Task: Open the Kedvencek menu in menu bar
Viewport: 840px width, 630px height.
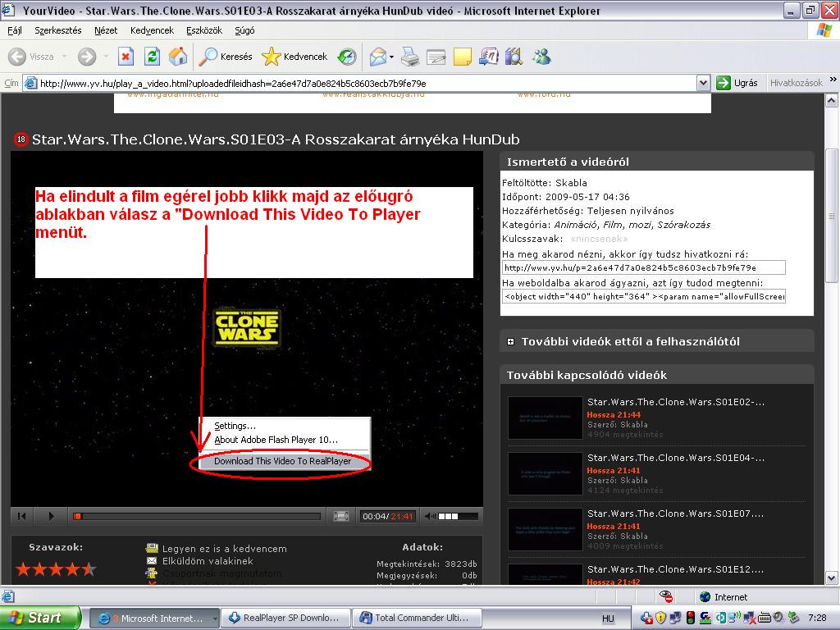Action: 152,30
